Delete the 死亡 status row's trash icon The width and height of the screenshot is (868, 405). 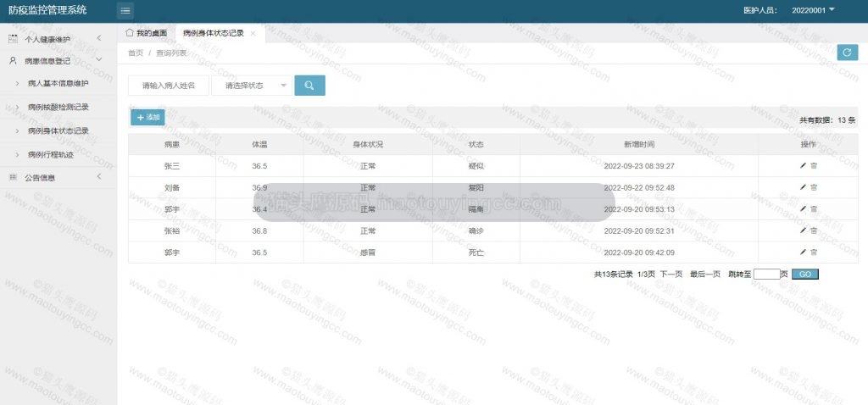(814, 252)
